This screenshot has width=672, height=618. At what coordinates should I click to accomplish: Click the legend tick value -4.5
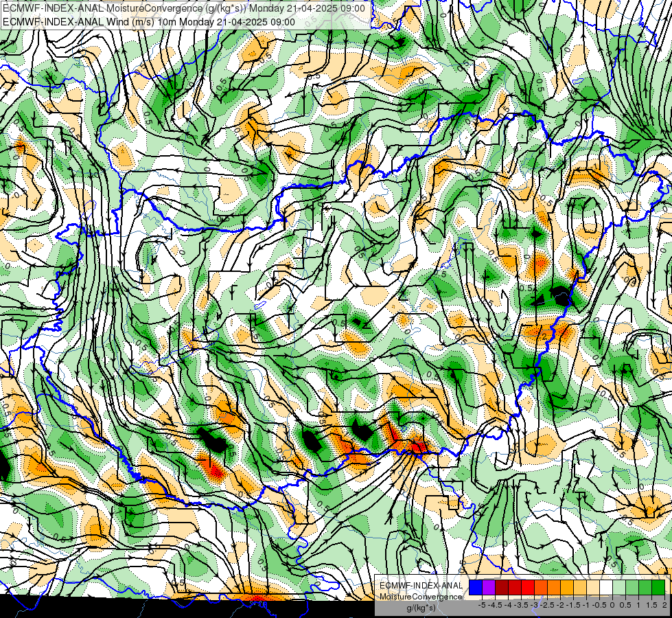(x=495, y=605)
